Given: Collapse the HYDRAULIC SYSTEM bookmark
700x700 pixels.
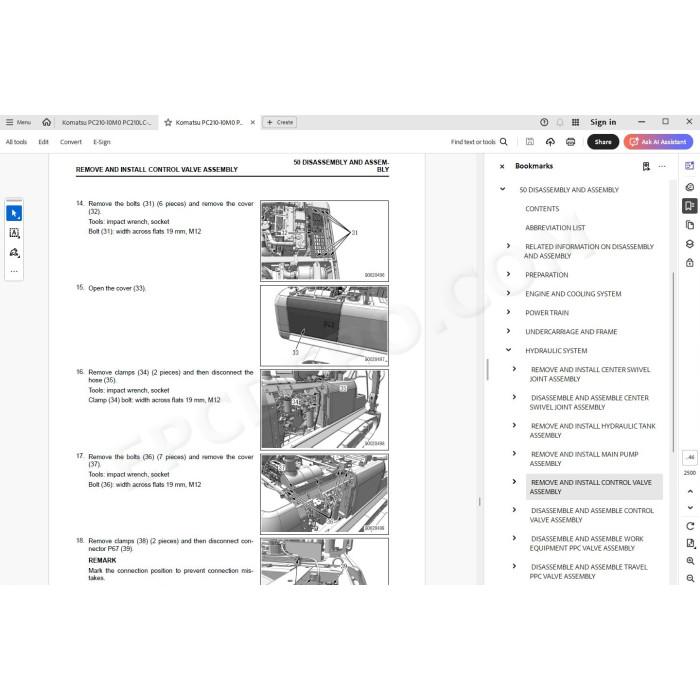Looking at the screenshot, I should point(508,350).
